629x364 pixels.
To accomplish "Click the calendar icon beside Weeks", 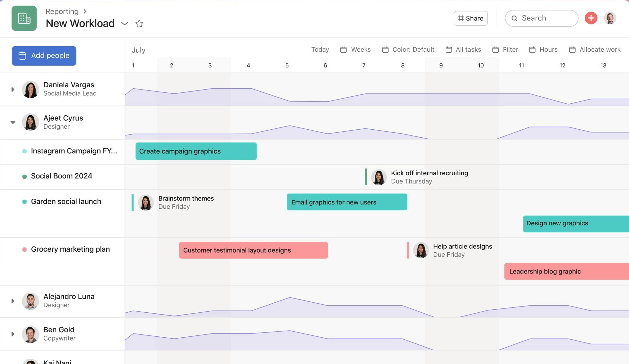I will 343,49.
